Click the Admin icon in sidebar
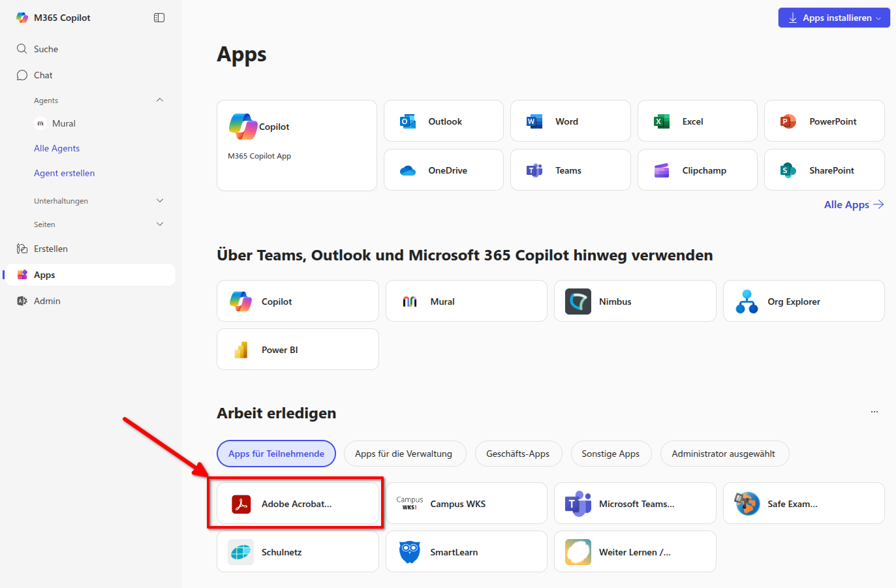The image size is (896, 588). pos(22,301)
